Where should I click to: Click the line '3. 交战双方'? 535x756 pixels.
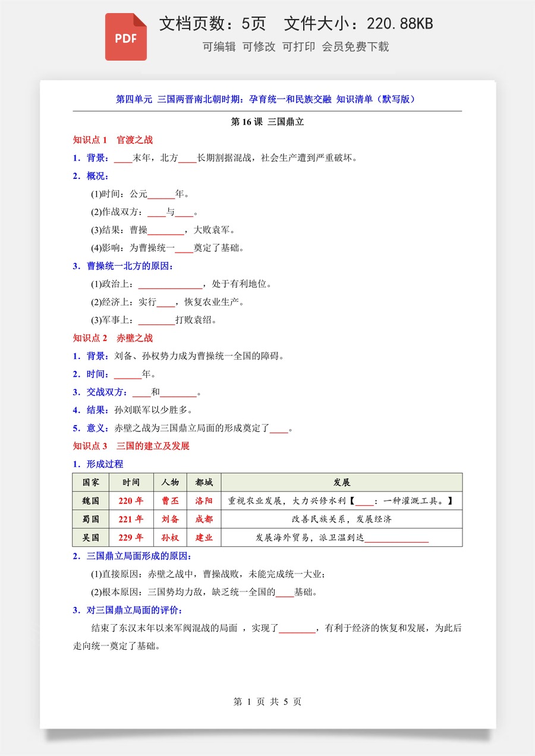pos(137,392)
